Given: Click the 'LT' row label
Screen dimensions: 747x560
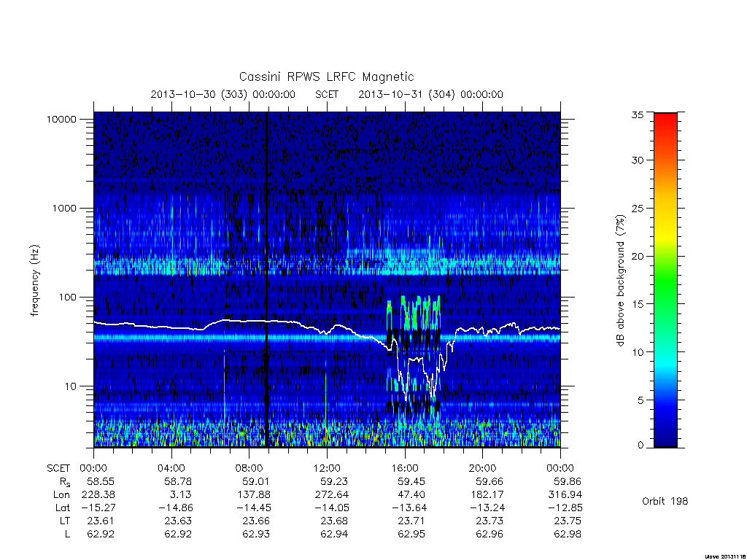Looking at the screenshot, I should 65,521.
